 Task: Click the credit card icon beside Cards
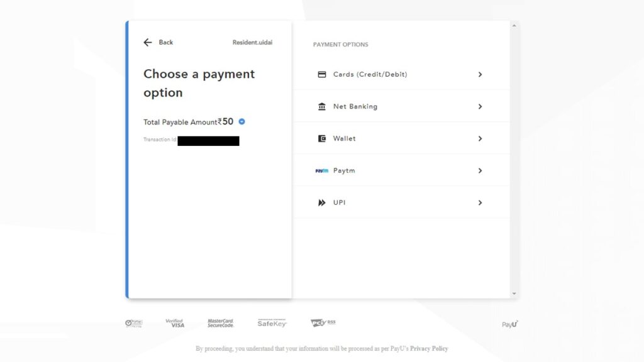tap(322, 74)
